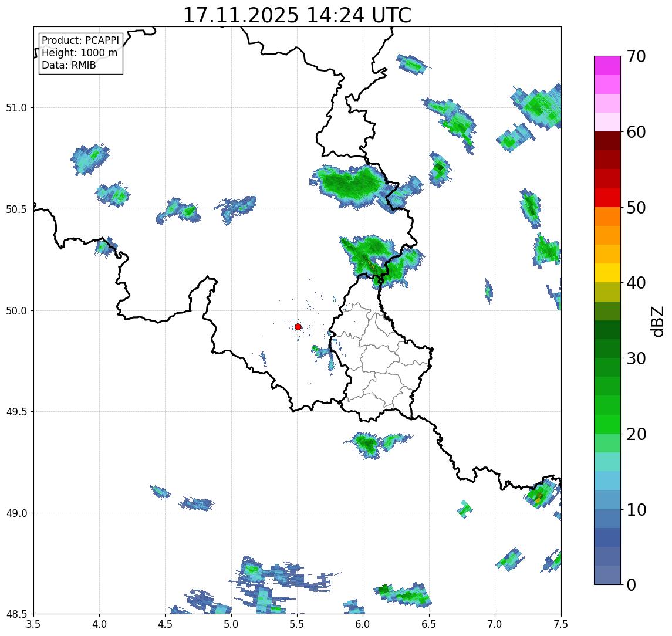Click the dark red colorbar segment below 60

coord(607,141)
